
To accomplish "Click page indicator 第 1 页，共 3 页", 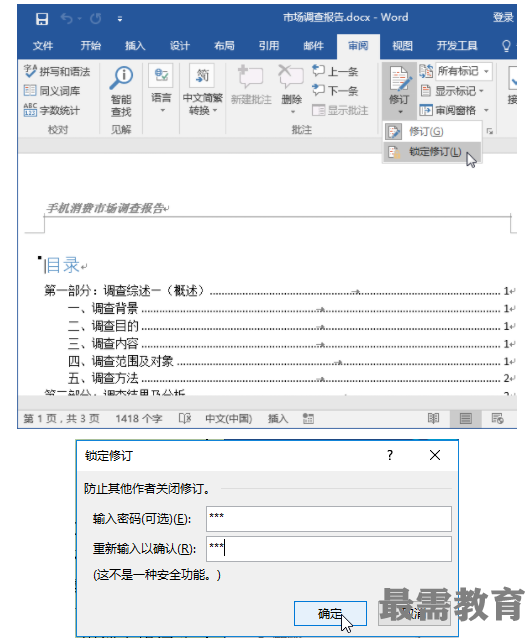I will (62, 419).
